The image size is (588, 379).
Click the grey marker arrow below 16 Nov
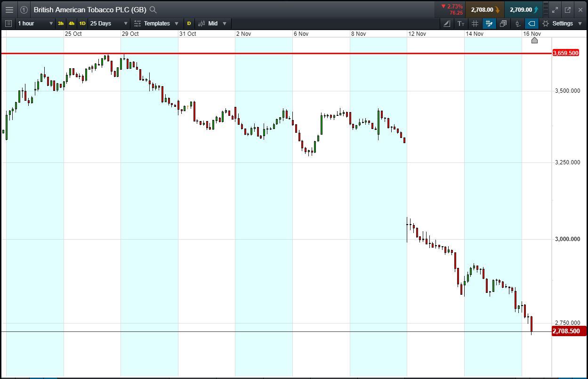pos(534,40)
